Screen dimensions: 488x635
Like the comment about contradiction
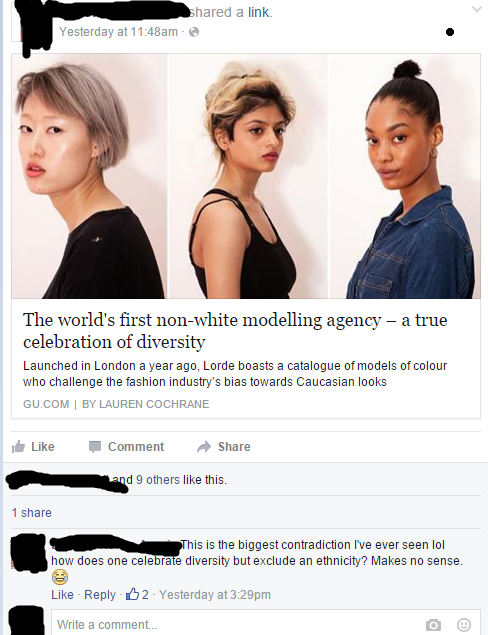click(62, 595)
